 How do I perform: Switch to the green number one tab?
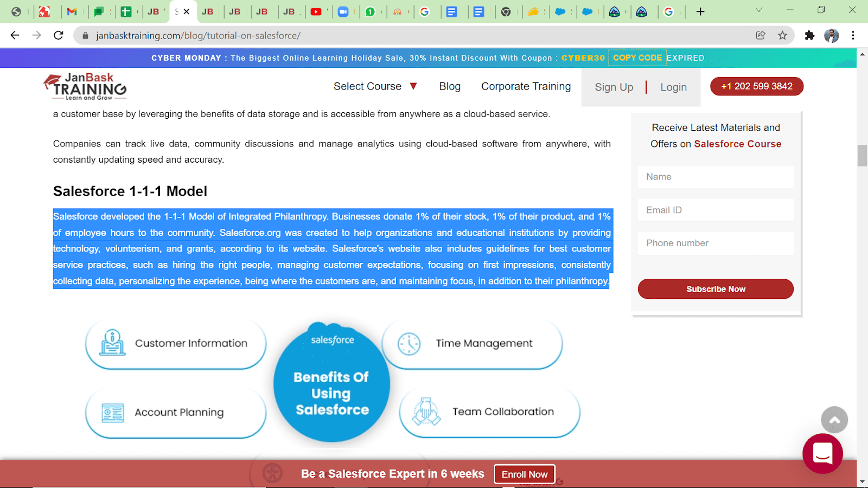click(370, 11)
